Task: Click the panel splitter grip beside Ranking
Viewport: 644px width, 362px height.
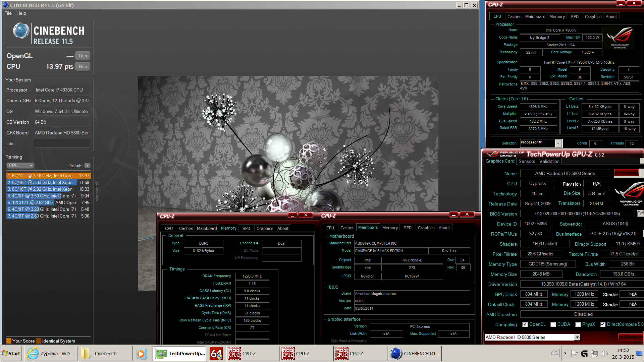Action: tap(97, 191)
